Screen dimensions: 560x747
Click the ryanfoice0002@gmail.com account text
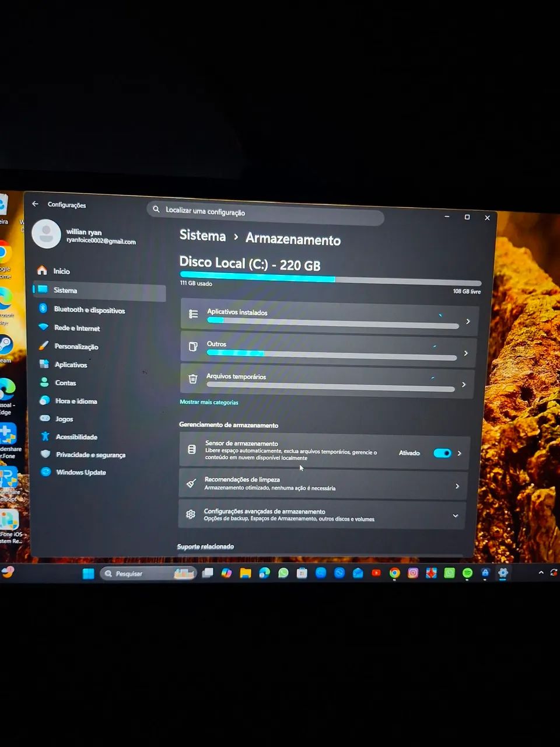(101, 241)
